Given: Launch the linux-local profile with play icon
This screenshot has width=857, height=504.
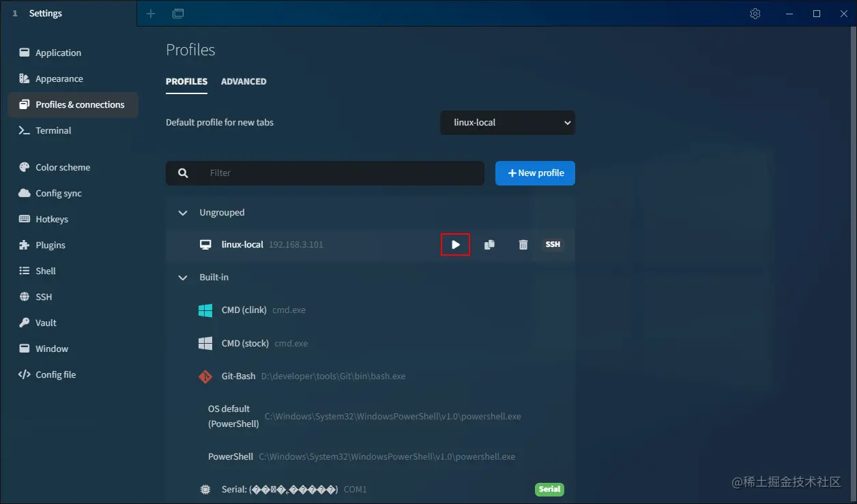Looking at the screenshot, I should point(456,244).
